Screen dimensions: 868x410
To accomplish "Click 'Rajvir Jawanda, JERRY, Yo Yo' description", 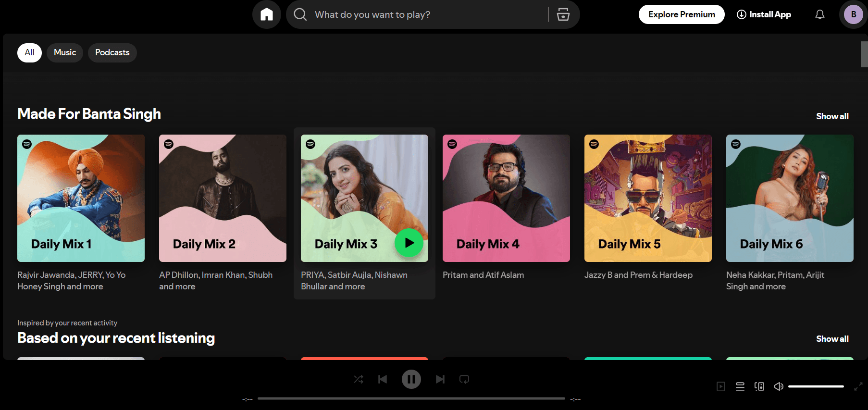I will [72, 281].
